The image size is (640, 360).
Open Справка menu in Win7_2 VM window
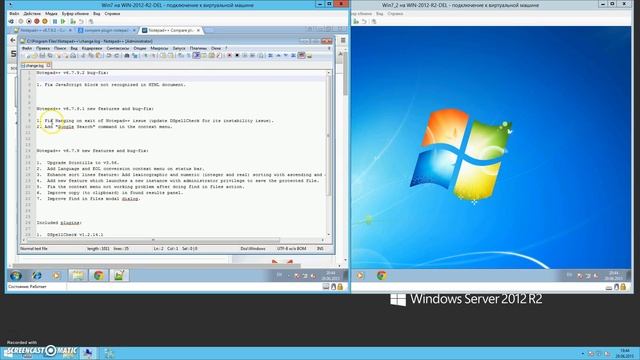pos(395,13)
